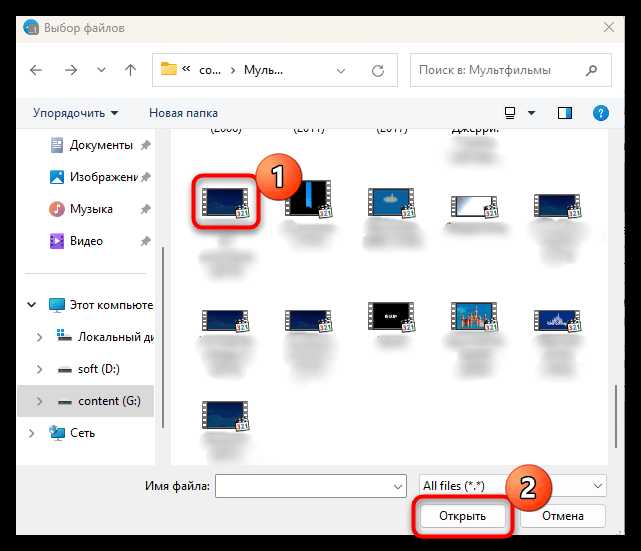Viewport: 641px width, 551px height.
Task: Open the Упорядочить menu
Action: [x=76, y=113]
